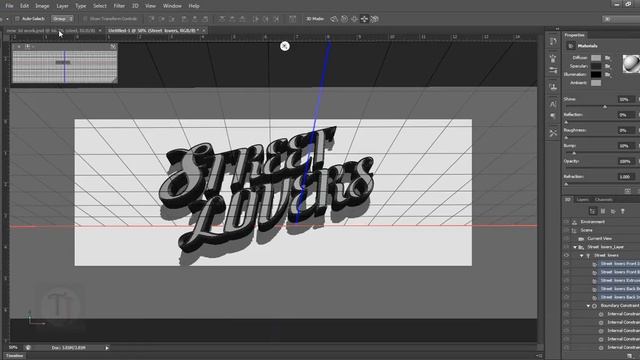The image size is (640, 360).
Task: Click the icon at bottom of 3D panel
Action: 630,356
